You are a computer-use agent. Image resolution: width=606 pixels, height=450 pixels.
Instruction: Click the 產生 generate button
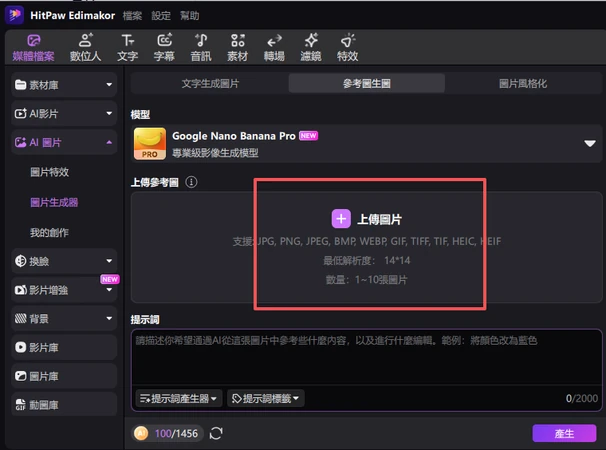point(564,433)
